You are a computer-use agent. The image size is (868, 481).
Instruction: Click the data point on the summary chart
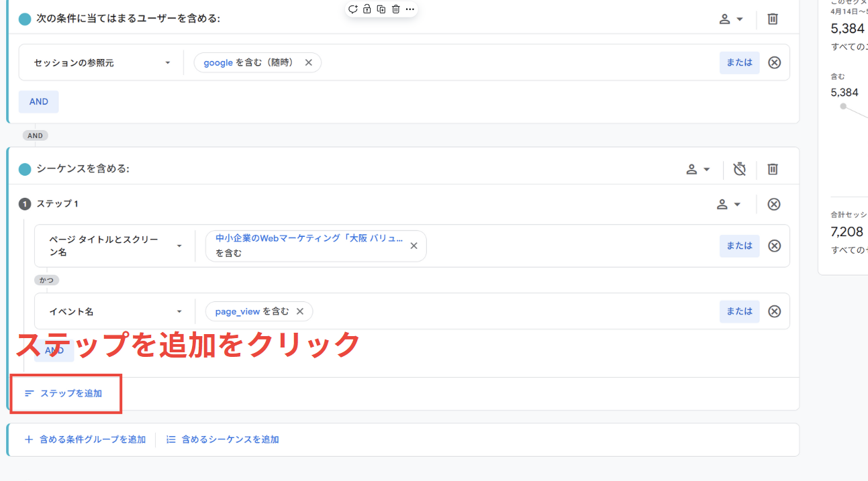click(843, 106)
